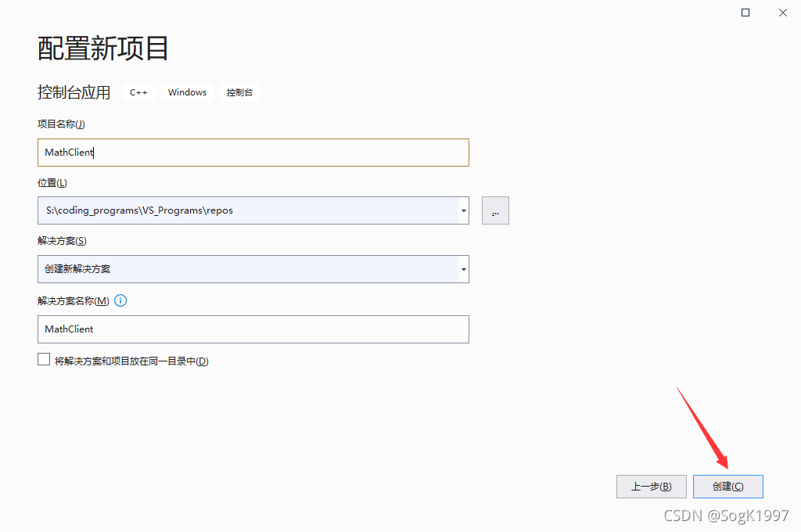This screenshot has width=801, height=532.
Task: Click the solution name input field
Action: click(x=253, y=329)
